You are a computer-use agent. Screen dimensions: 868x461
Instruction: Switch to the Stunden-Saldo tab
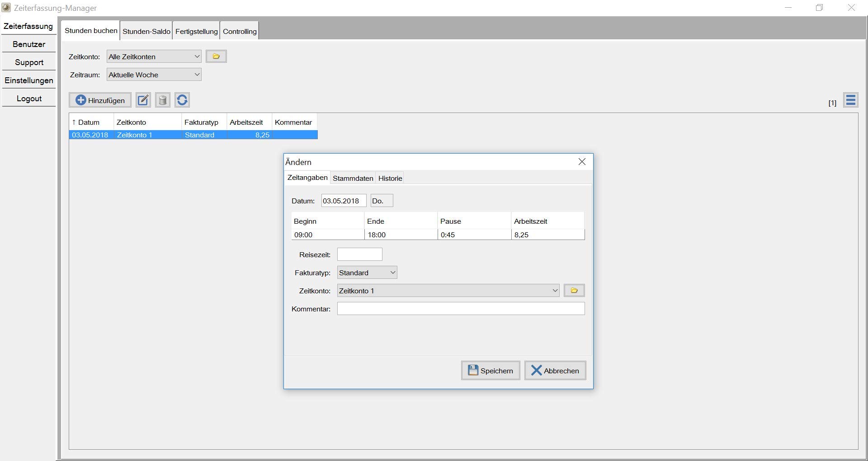(146, 31)
